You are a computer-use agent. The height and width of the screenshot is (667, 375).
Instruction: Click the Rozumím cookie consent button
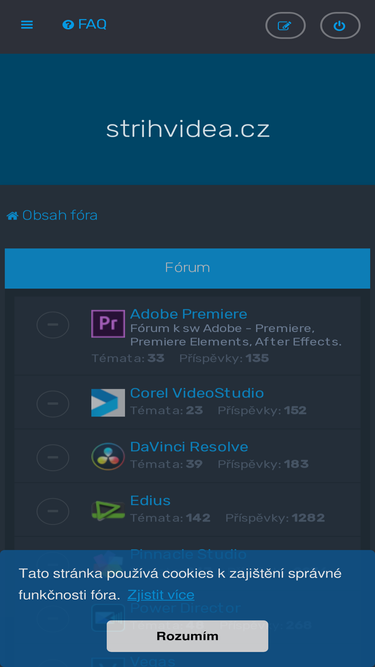(x=188, y=636)
